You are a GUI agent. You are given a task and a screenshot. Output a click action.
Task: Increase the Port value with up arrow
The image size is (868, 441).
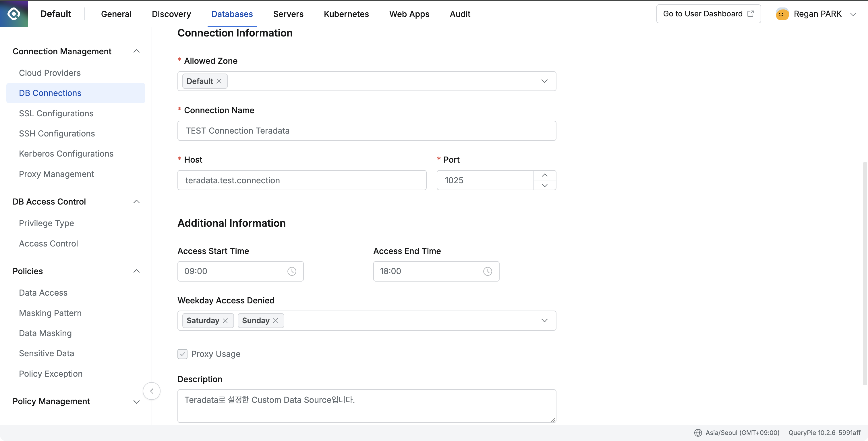point(544,175)
